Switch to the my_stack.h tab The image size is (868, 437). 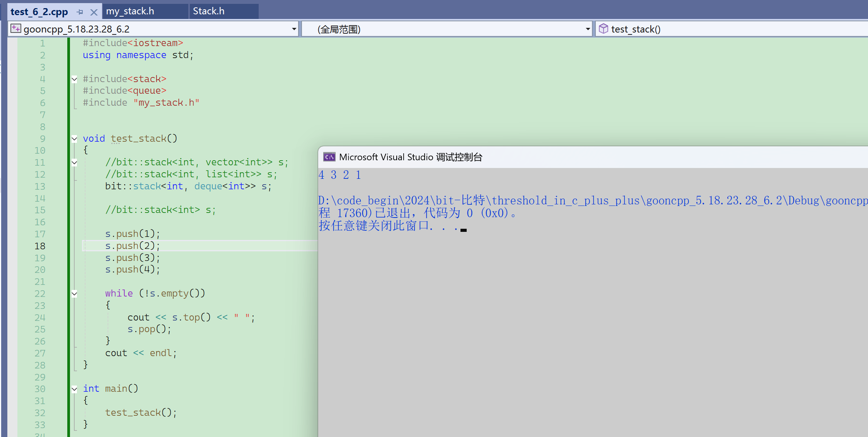[130, 11]
